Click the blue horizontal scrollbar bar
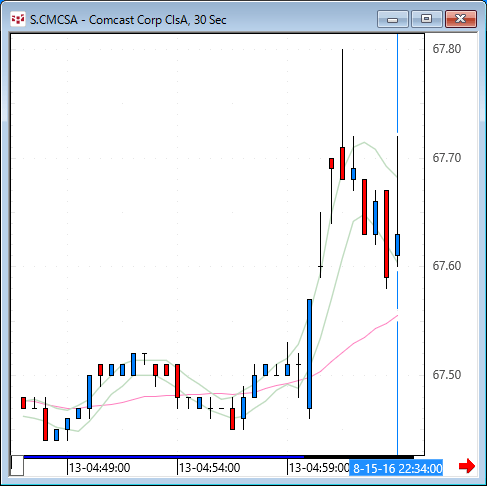 [164, 457]
